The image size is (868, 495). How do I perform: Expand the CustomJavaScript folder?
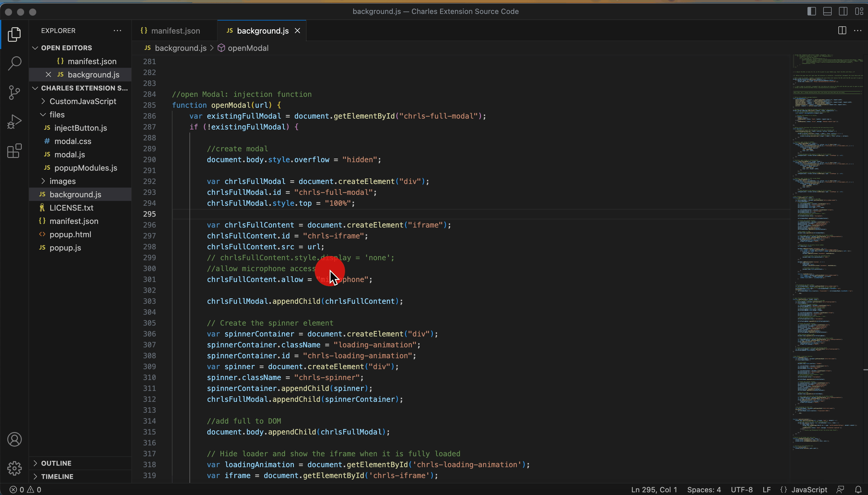pyautogui.click(x=83, y=101)
